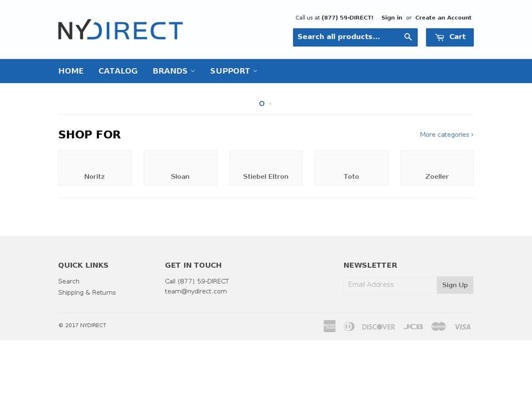Open the Stiebel Eltron category card
The image size is (532, 399).
pos(265,168)
